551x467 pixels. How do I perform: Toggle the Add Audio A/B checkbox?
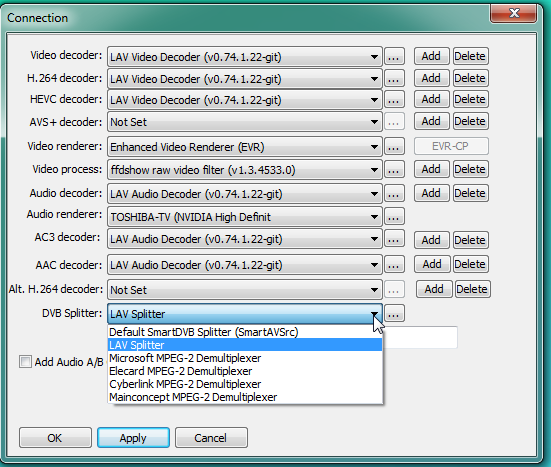click(25, 362)
